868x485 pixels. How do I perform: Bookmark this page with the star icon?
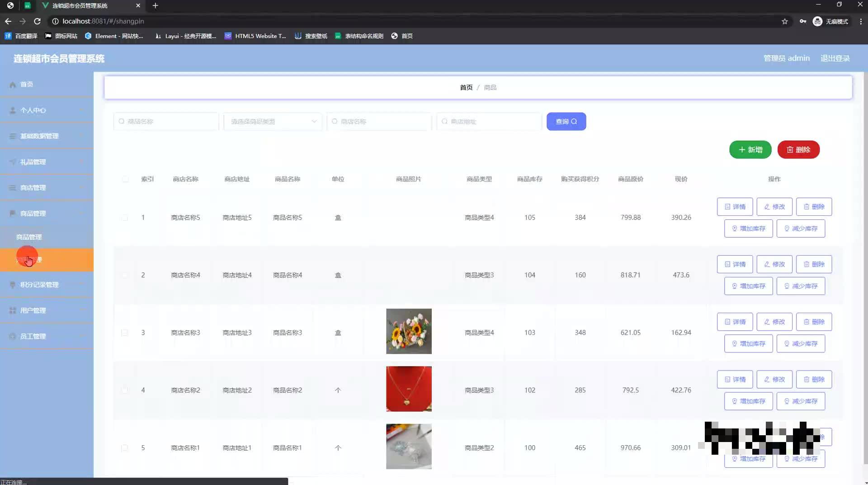pyautogui.click(x=785, y=21)
